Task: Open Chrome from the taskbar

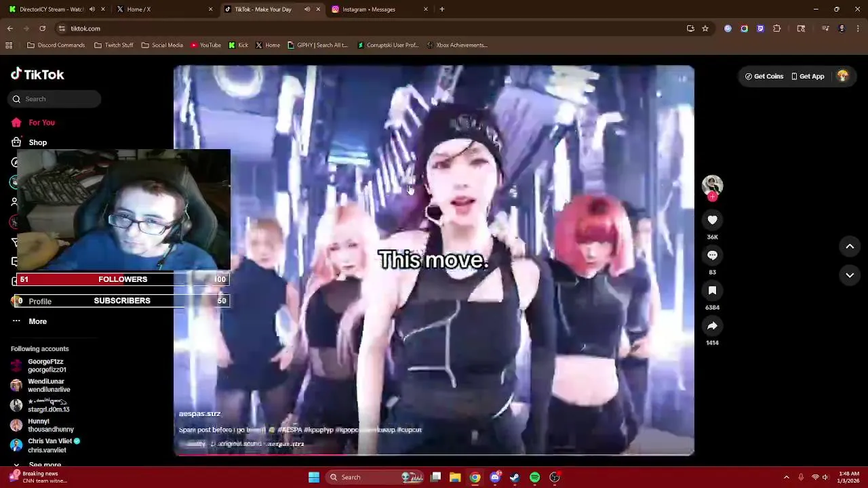Action: 475,477
